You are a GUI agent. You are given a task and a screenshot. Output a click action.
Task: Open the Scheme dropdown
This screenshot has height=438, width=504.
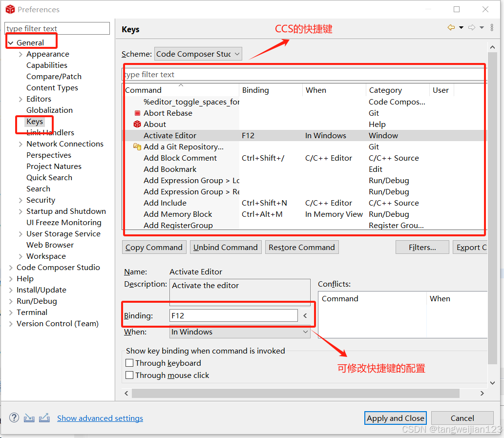pyautogui.click(x=198, y=54)
